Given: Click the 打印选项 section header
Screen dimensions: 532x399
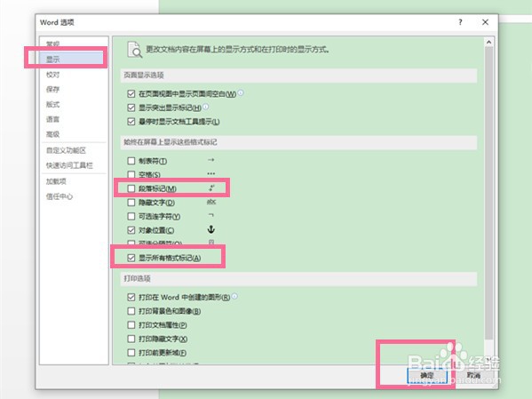Looking at the screenshot, I should (x=298, y=279).
